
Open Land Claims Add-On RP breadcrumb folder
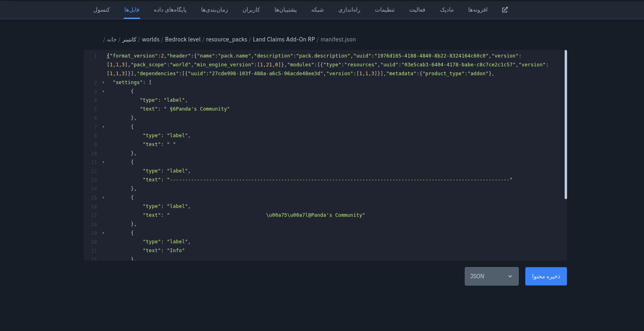(x=284, y=39)
